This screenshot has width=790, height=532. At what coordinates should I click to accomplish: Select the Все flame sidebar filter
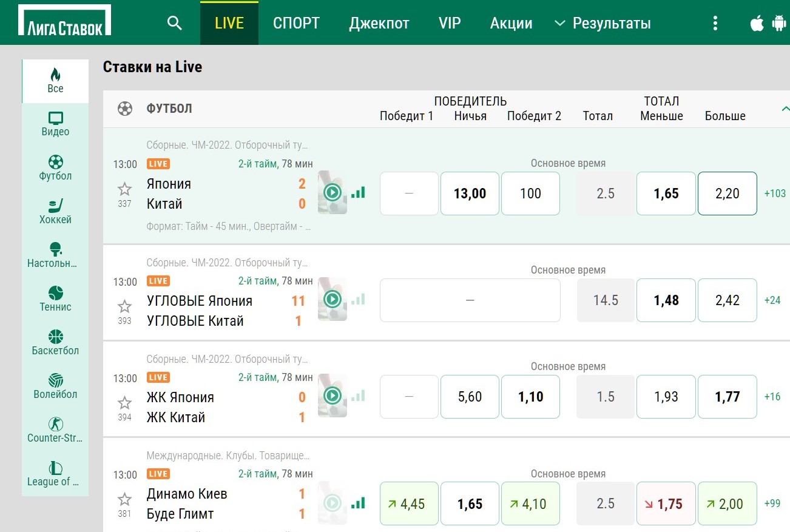click(55, 81)
